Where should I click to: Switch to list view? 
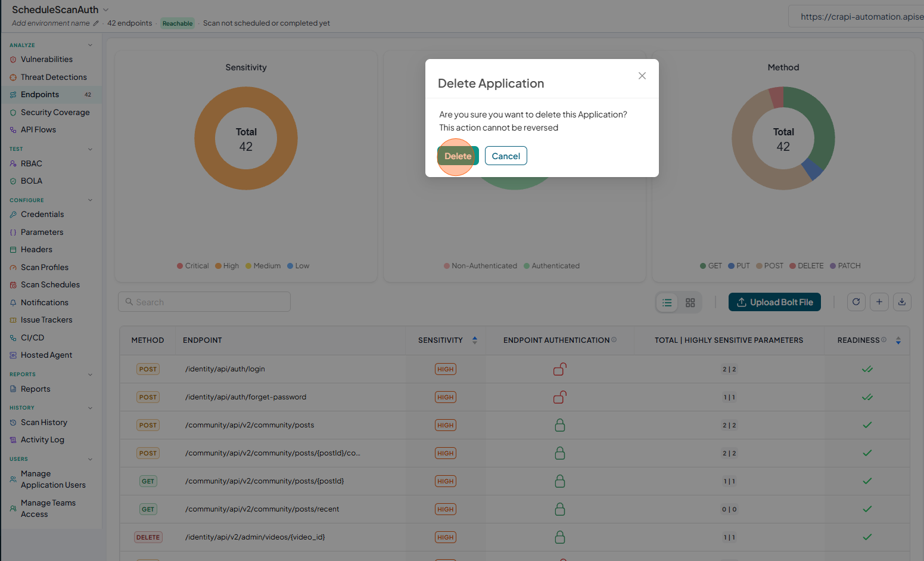coord(667,303)
